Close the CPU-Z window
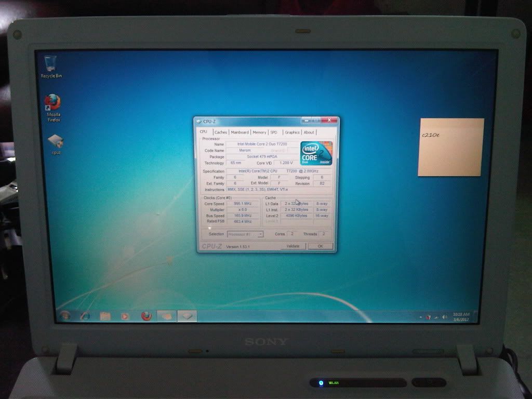The width and height of the screenshot is (532, 399). [x=329, y=120]
